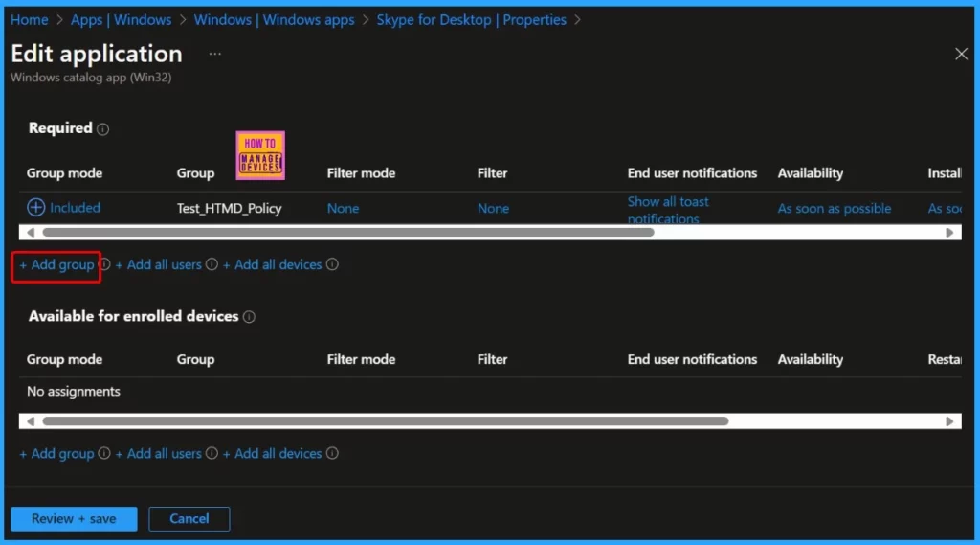Click Available table Filter mode header
980x545 pixels.
361,360
